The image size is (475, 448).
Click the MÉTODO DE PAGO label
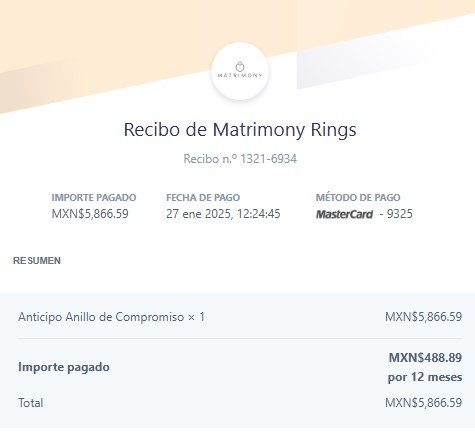tap(358, 197)
